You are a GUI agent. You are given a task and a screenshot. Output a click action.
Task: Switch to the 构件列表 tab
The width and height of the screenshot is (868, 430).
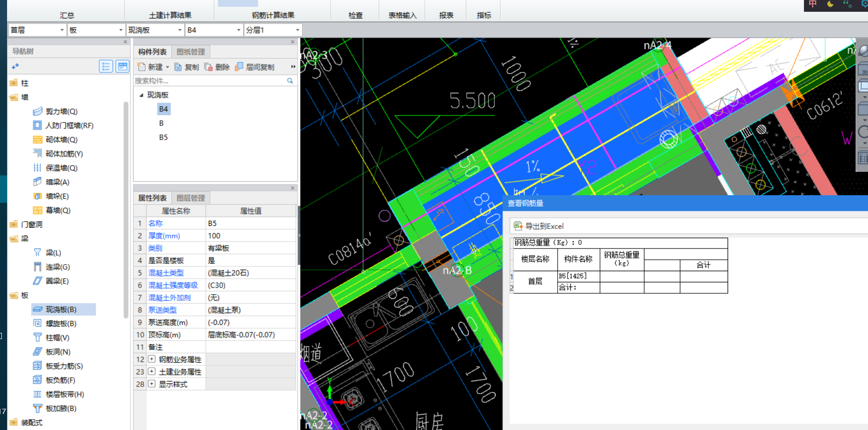pos(152,52)
